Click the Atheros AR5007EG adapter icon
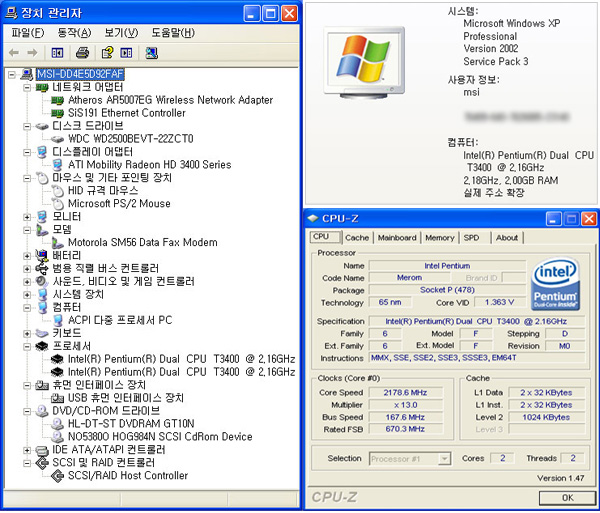 click(x=57, y=100)
